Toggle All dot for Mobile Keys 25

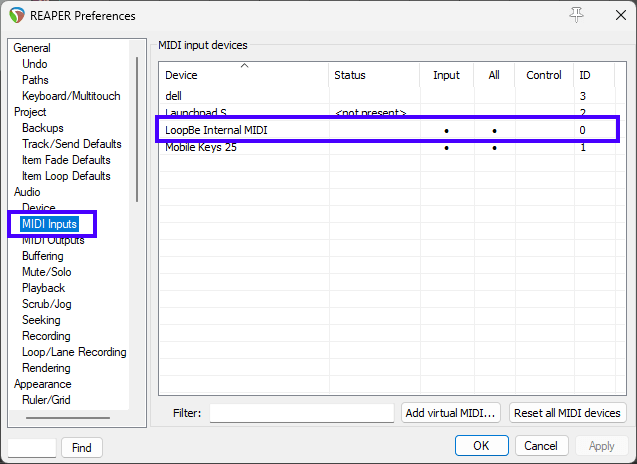coord(494,148)
